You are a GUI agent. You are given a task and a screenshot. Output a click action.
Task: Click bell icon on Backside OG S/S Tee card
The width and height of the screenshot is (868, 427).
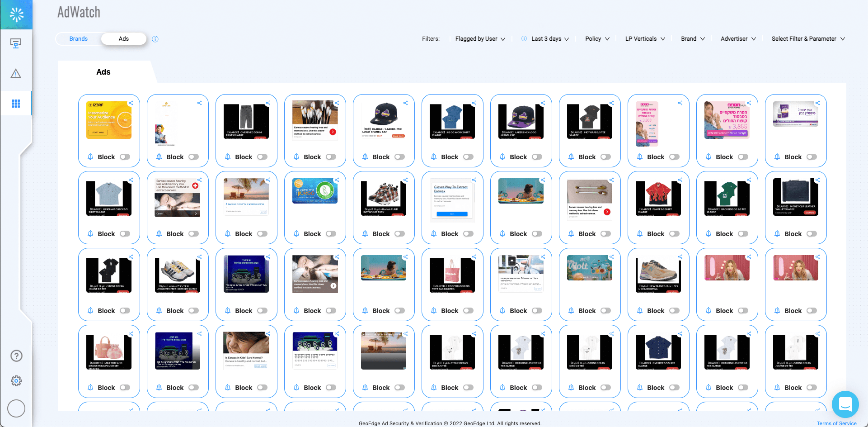[x=708, y=234]
